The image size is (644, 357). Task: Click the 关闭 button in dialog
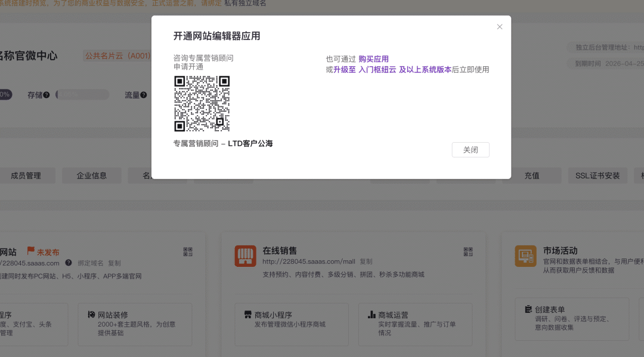click(470, 150)
